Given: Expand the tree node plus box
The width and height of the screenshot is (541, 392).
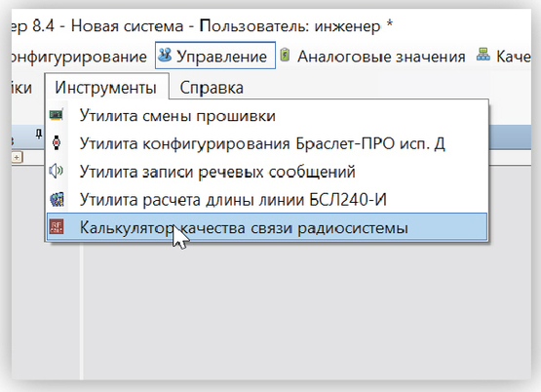Looking at the screenshot, I should coord(17,158).
